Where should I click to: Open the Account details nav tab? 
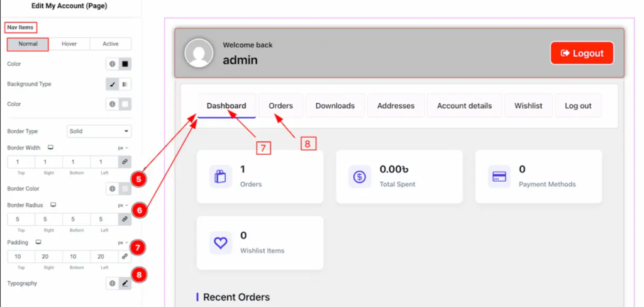click(465, 106)
